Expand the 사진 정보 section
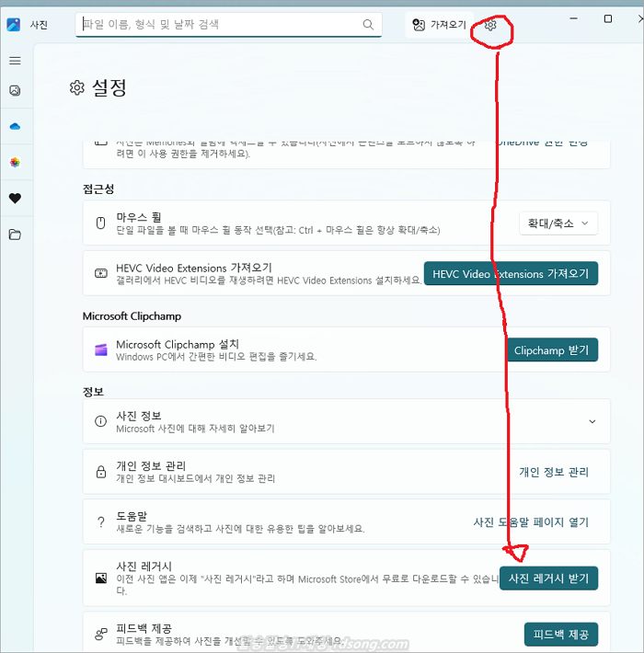Image resolution: width=644 pixels, height=653 pixels. [x=592, y=421]
